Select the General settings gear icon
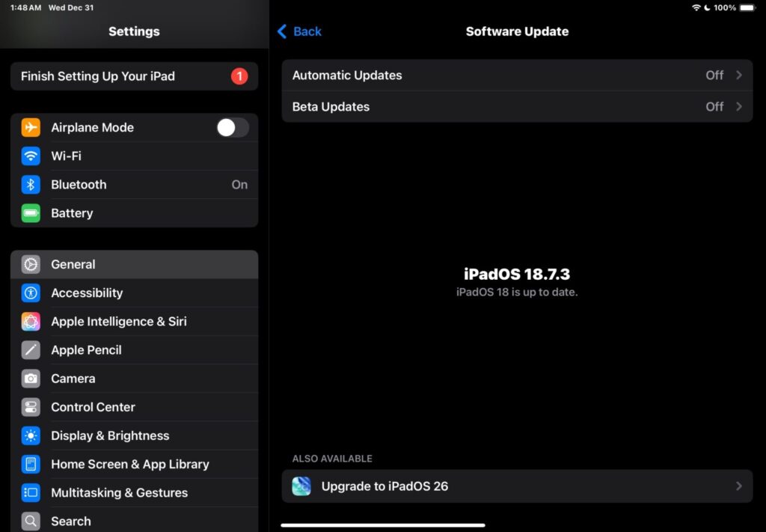 click(31, 264)
